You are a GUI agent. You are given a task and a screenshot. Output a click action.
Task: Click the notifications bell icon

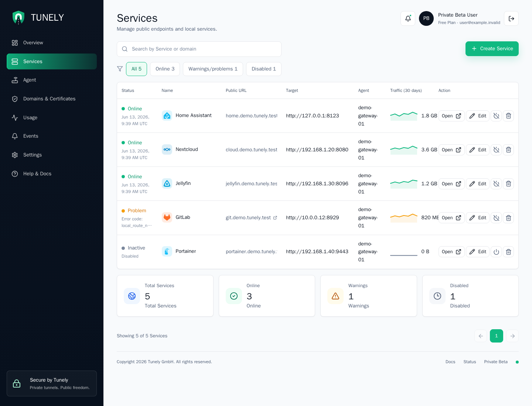tap(408, 18)
